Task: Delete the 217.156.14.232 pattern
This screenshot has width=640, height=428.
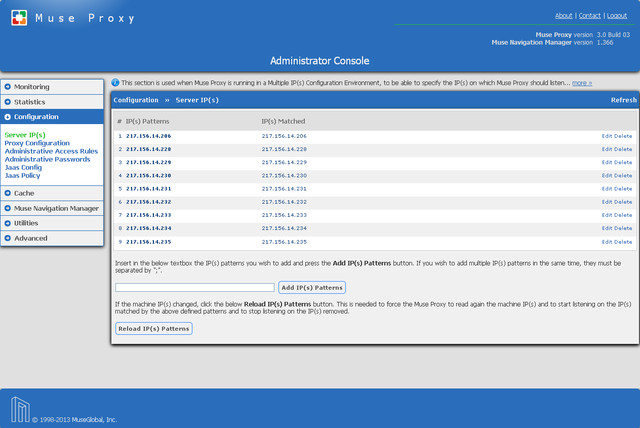Action: point(623,202)
